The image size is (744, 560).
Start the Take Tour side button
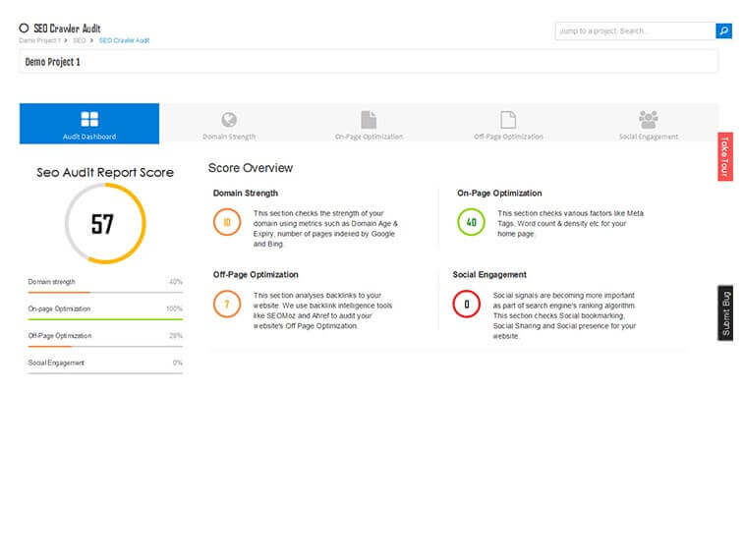(x=725, y=156)
